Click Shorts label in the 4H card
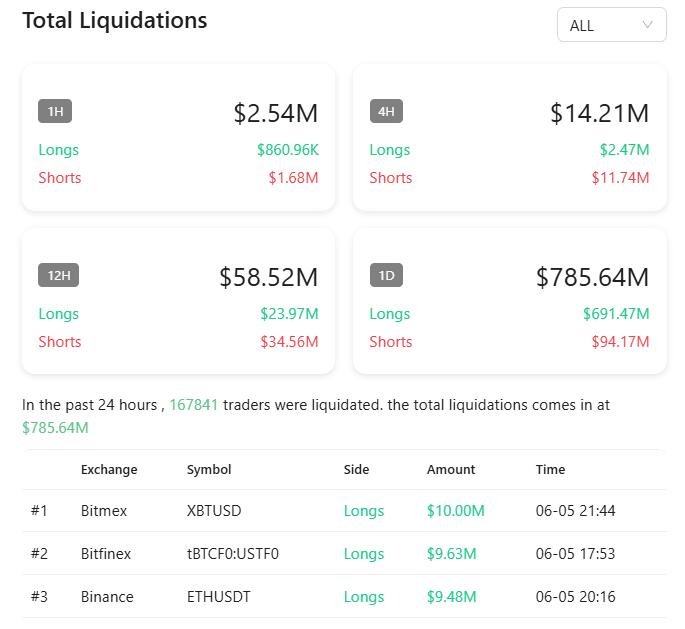Viewport: 685px width, 629px height. coord(391,178)
